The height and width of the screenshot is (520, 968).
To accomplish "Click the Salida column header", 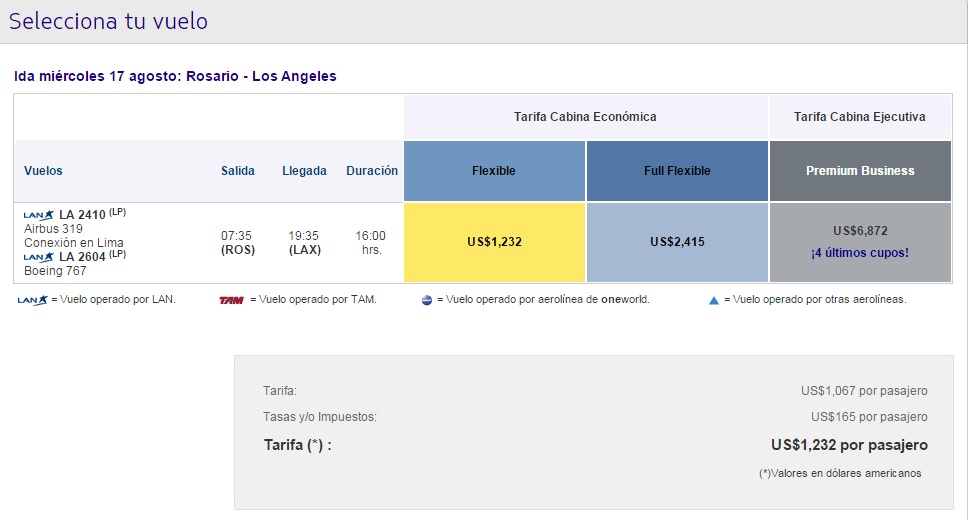I will point(238,171).
